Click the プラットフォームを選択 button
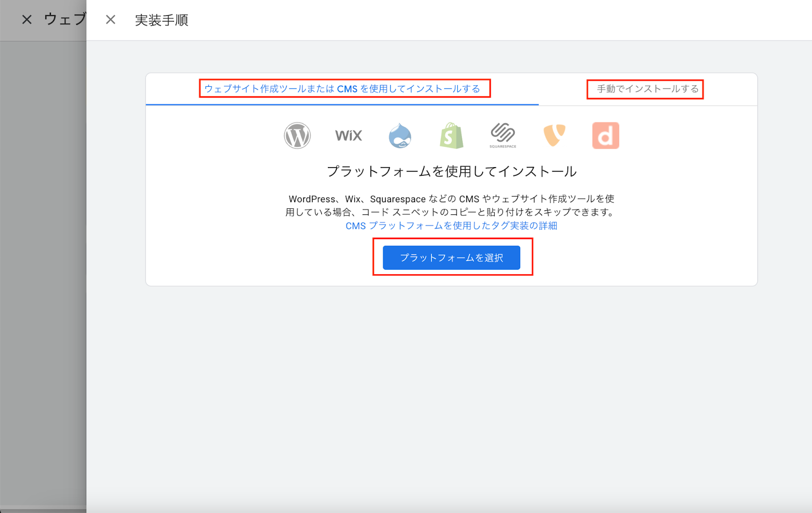The width and height of the screenshot is (812, 513). click(x=451, y=258)
